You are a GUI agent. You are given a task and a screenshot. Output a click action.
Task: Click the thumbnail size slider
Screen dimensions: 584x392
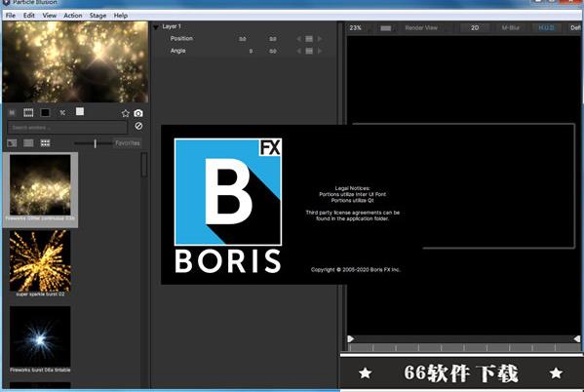[93, 143]
